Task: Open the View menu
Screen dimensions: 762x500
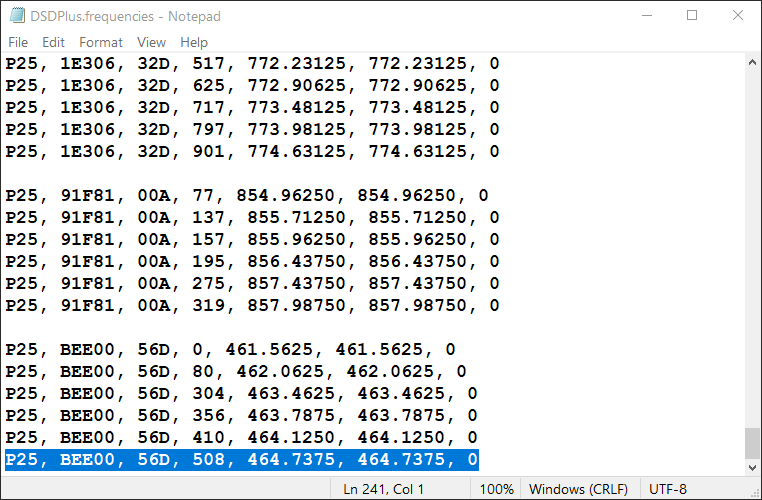Action: coord(151,42)
